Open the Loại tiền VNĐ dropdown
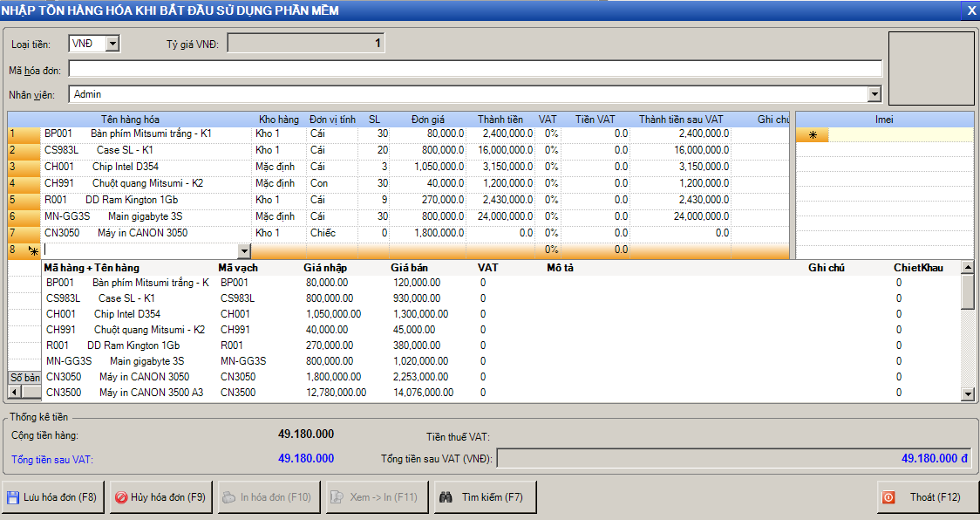Screen dimensions: 980x520 click(x=112, y=43)
